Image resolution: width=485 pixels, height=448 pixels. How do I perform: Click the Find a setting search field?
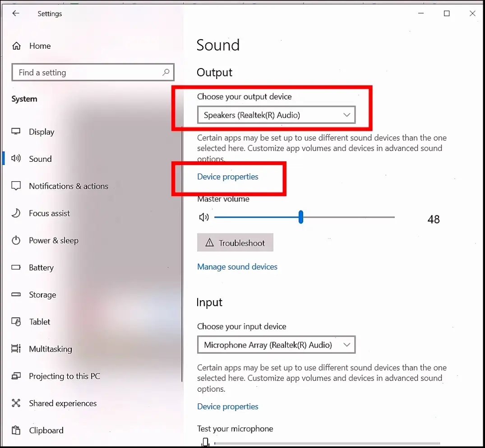point(88,73)
